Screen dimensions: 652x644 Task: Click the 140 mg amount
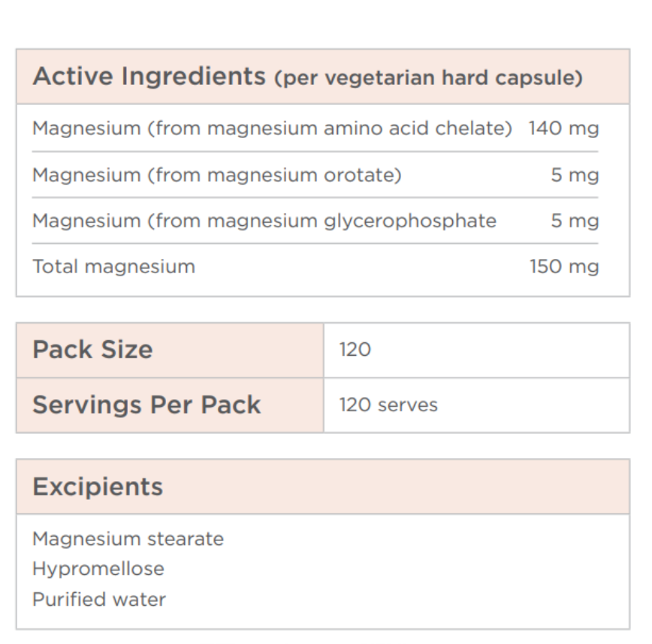563,128
